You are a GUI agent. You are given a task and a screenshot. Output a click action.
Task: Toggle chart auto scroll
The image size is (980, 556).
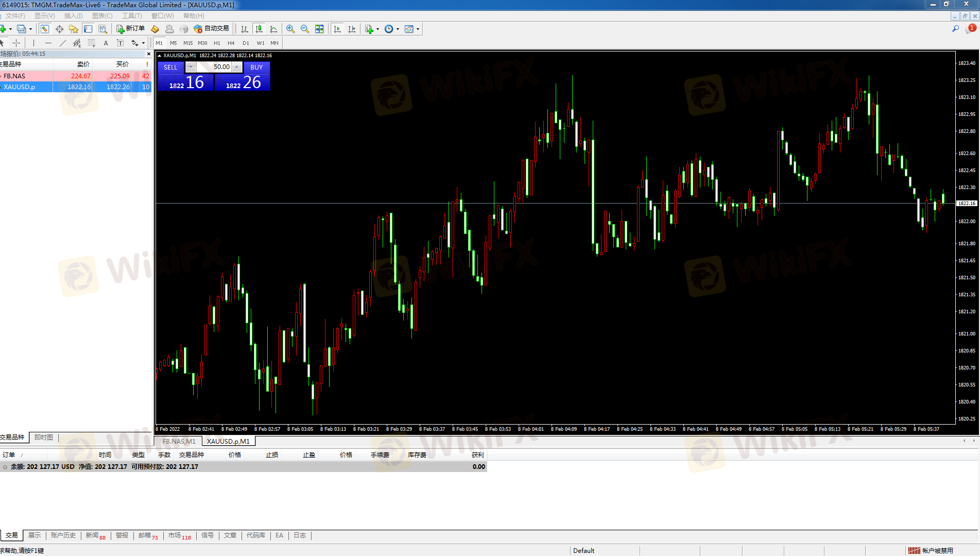[337, 29]
